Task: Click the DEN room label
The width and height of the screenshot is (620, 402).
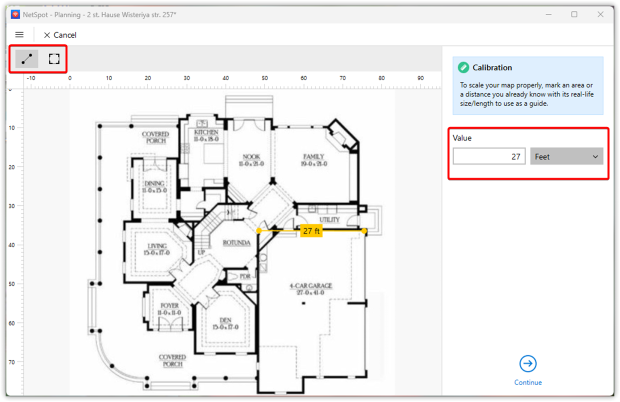Action: [x=225, y=320]
